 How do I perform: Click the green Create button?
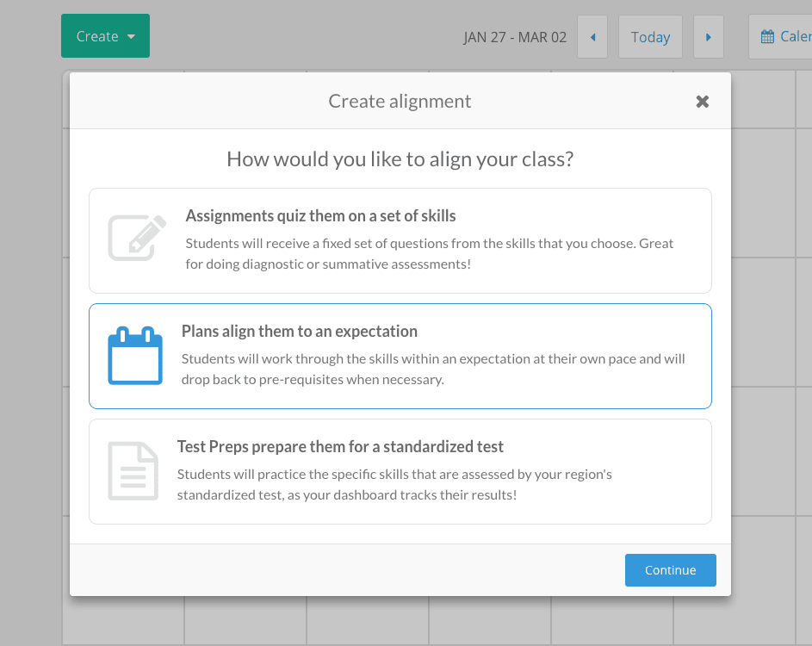pos(105,35)
